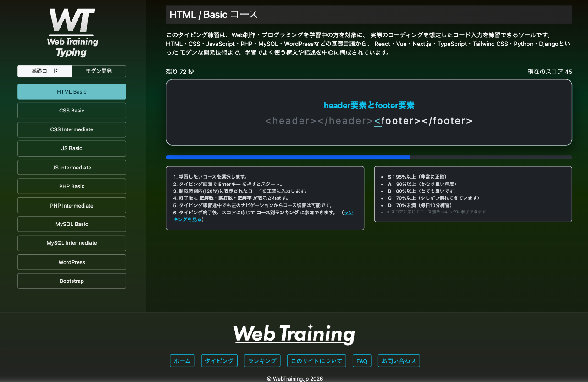The height and width of the screenshot is (382, 588).
Task: Select the MySQL Intermediate course
Action: pos(72,243)
